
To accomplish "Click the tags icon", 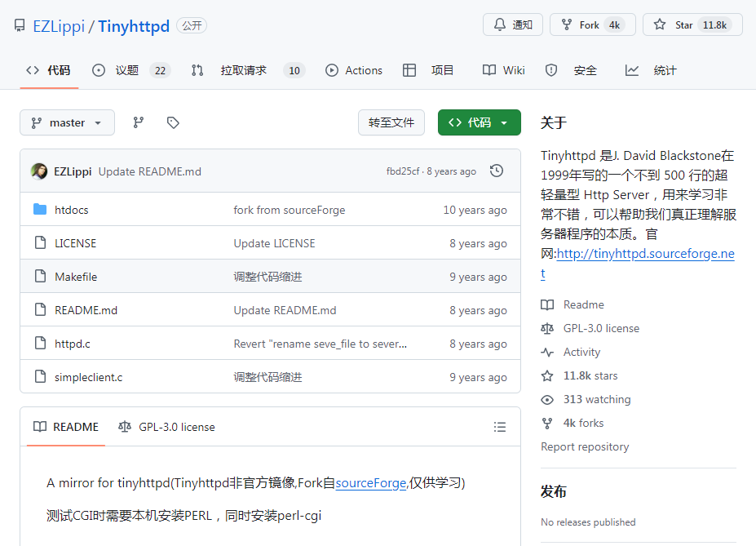I will coord(173,122).
